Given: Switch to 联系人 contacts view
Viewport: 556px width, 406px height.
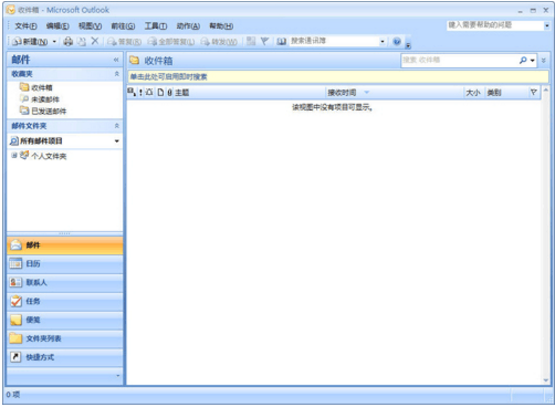Looking at the screenshot, I should [65, 283].
